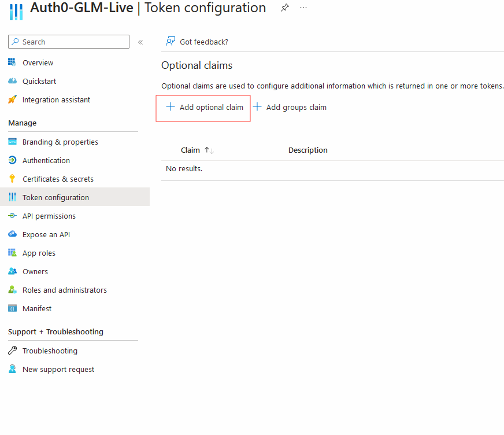This screenshot has height=435, width=504.
Task: Click the 'Support + Troubleshooting' section heading
Action: click(55, 331)
